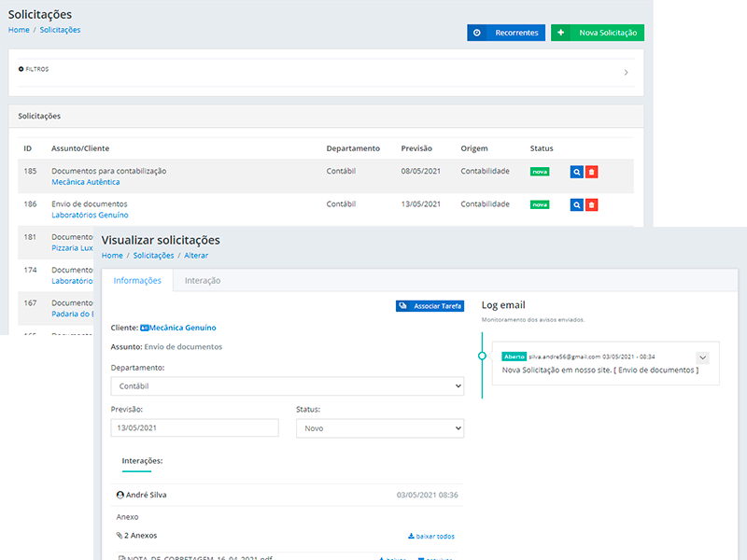
Task: Open the Mecânica Autêntica client link
Action: (x=85, y=182)
